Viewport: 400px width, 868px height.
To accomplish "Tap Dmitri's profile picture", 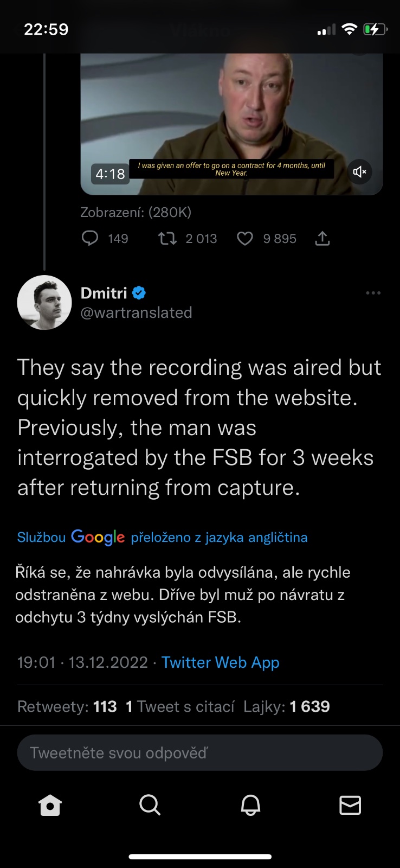I will tap(44, 303).
